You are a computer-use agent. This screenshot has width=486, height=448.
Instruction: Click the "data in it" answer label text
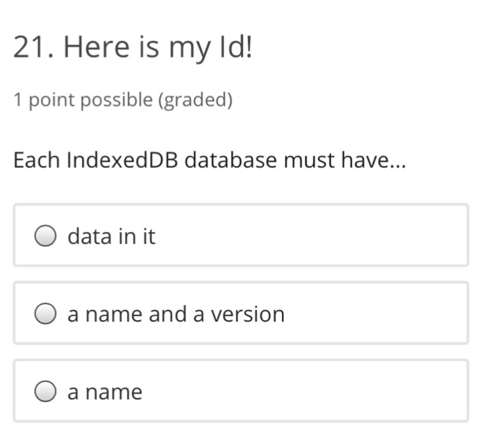click(x=111, y=237)
